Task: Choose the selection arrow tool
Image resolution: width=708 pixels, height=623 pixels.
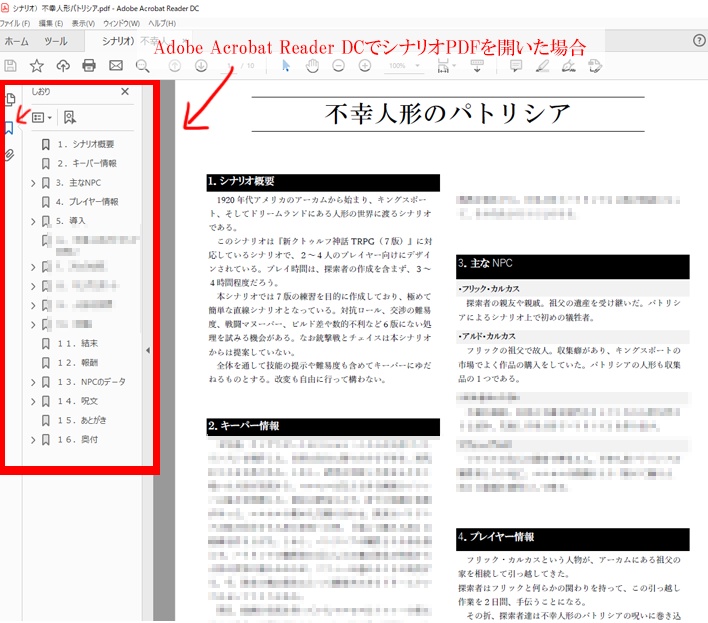Action: point(286,66)
